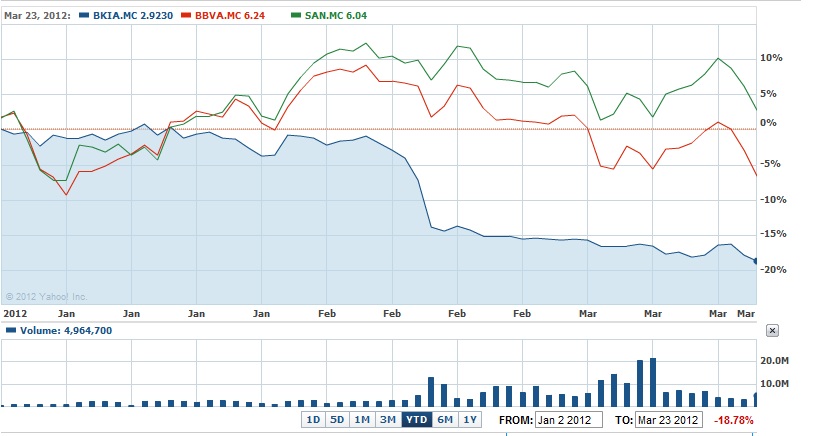Viewport: 814px width, 436px height.
Task: Click the blue BKIA.MC legend swatch
Action: 84,16
